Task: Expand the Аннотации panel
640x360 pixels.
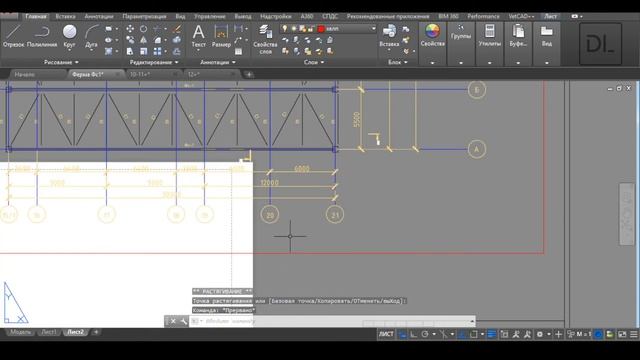Action: click(218, 62)
